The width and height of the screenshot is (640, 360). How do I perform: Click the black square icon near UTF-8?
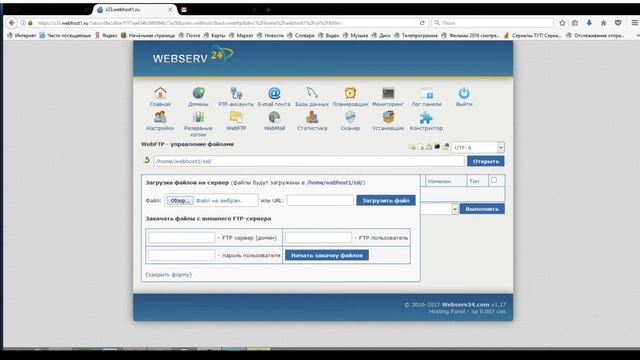coord(437,147)
